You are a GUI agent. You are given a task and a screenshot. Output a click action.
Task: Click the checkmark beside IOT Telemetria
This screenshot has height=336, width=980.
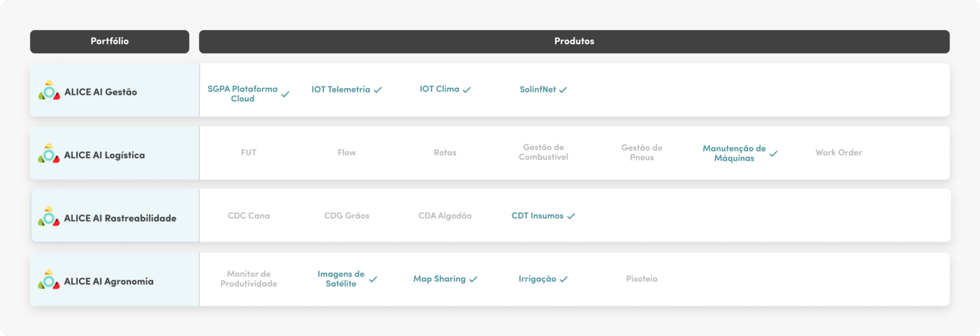tap(378, 90)
